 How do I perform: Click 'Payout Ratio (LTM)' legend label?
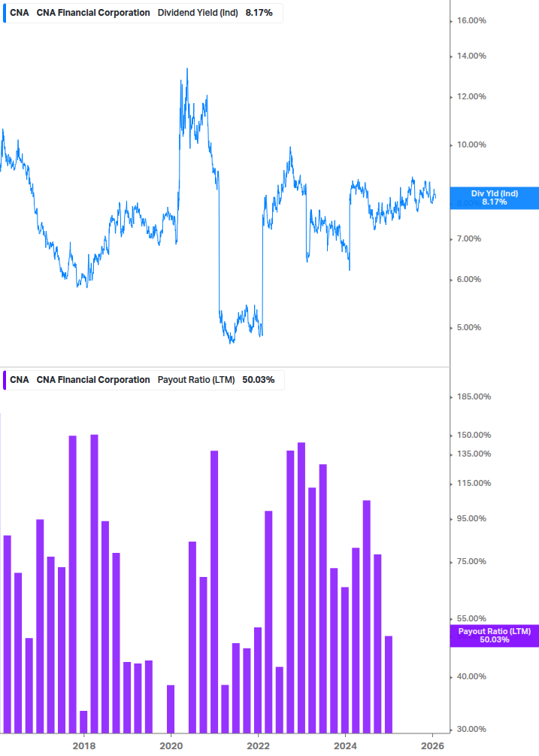[x=196, y=380]
